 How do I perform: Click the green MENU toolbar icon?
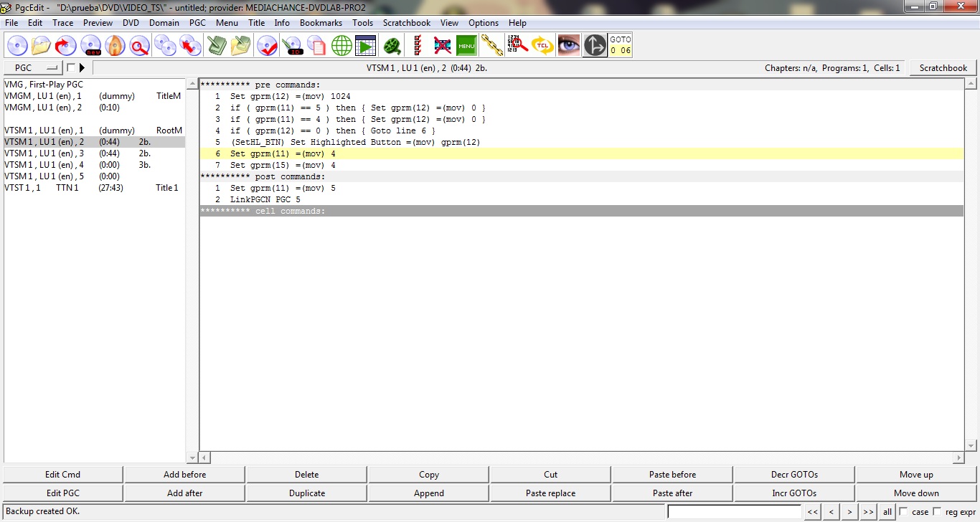click(466, 46)
